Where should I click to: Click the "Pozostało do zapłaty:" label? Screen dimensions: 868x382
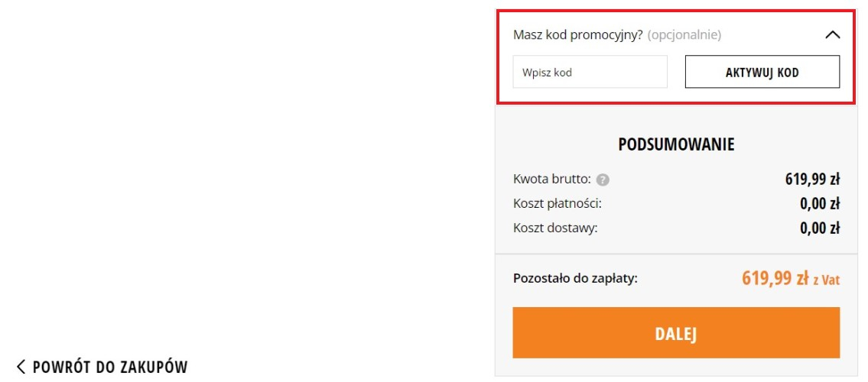point(575,278)
